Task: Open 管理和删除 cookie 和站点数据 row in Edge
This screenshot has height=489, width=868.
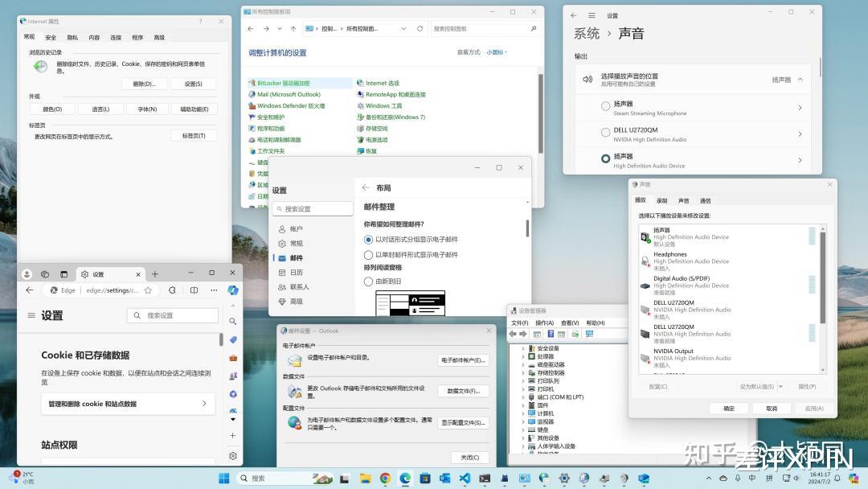Action: (x=128, y=404)
